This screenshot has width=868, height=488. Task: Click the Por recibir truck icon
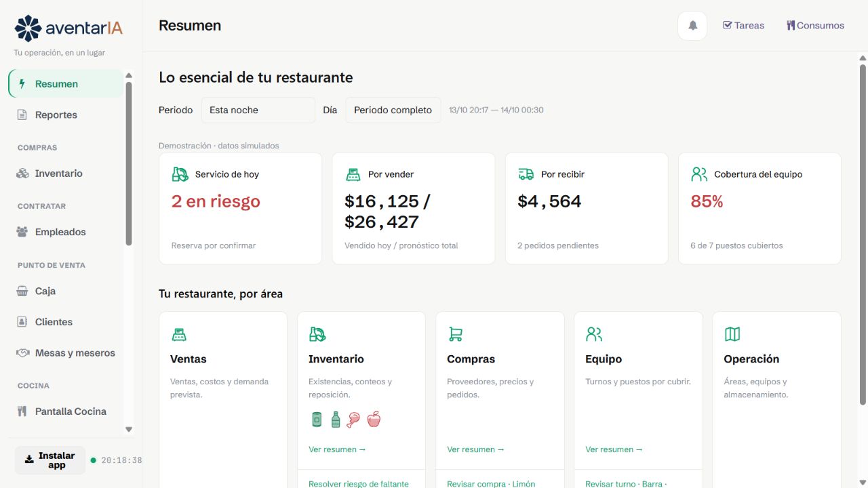(x=526, y=174)
